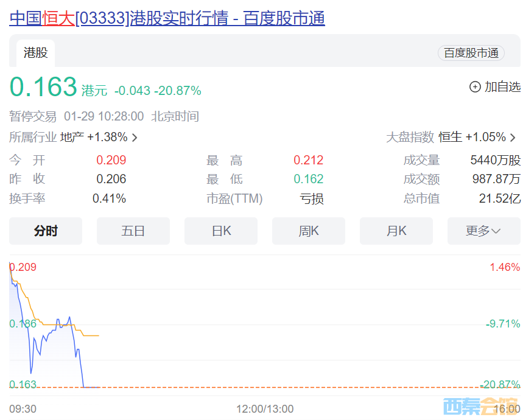
Task: Expand the 更多 dropdown menu
Action: click(483, 231)
